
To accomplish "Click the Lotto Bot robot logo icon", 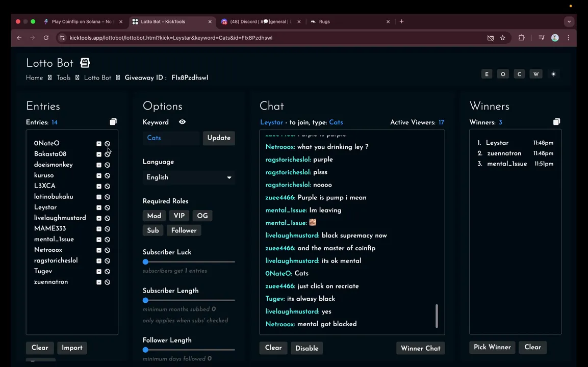I will (85, 63).
